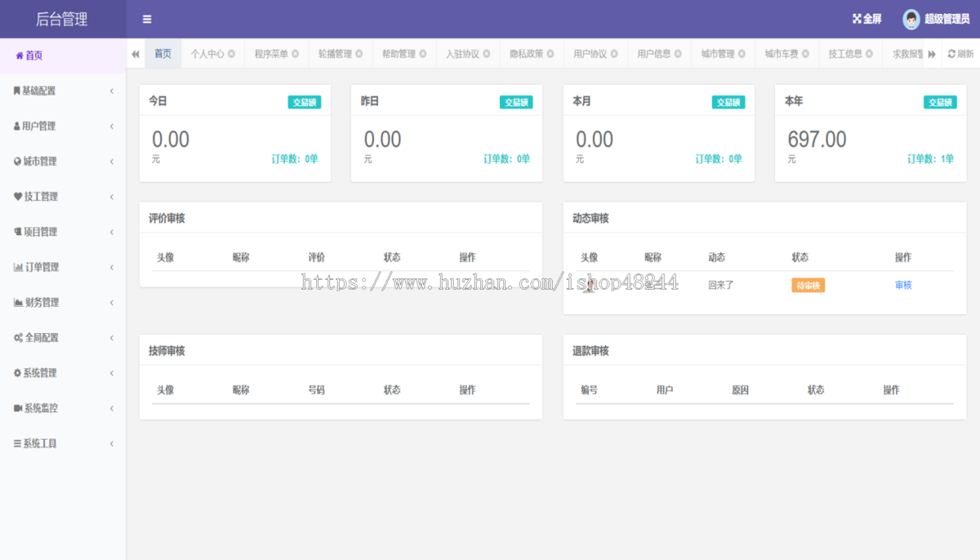Click the user avatar in 动态审核 row
The height and width of the screenshot is (560, 980).
coord(589,286)
